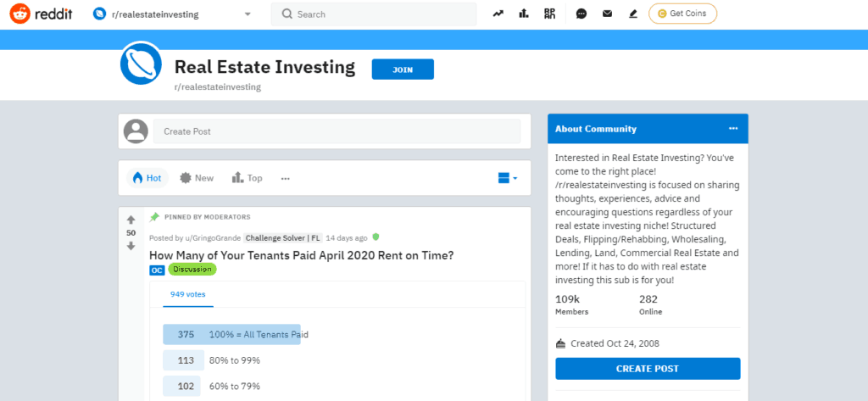Open the card view layout dropdown

508,178
